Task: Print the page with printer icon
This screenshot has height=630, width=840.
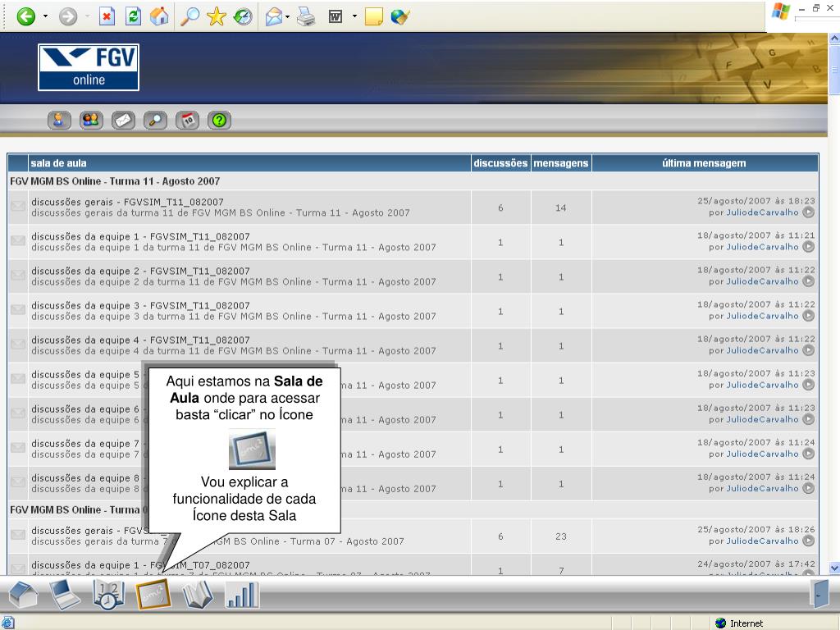Action: click(x=306, y=16)
